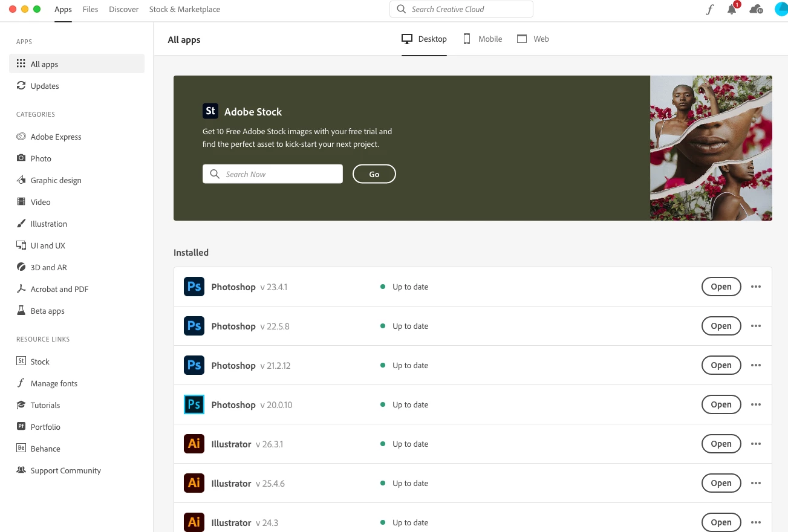
Task: Expand more options for Illustrator v 24.3
Action: click(x=756, y=522)
